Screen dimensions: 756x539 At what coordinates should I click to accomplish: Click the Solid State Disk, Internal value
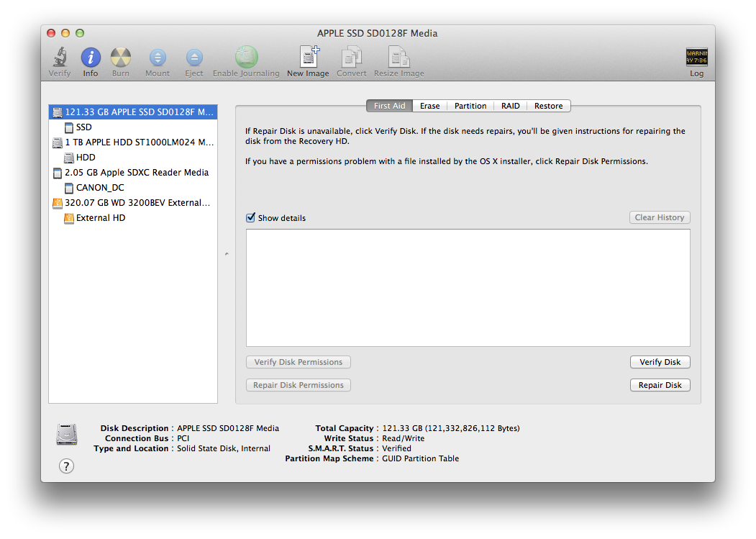pyautogui.click(x=224, y=449)
